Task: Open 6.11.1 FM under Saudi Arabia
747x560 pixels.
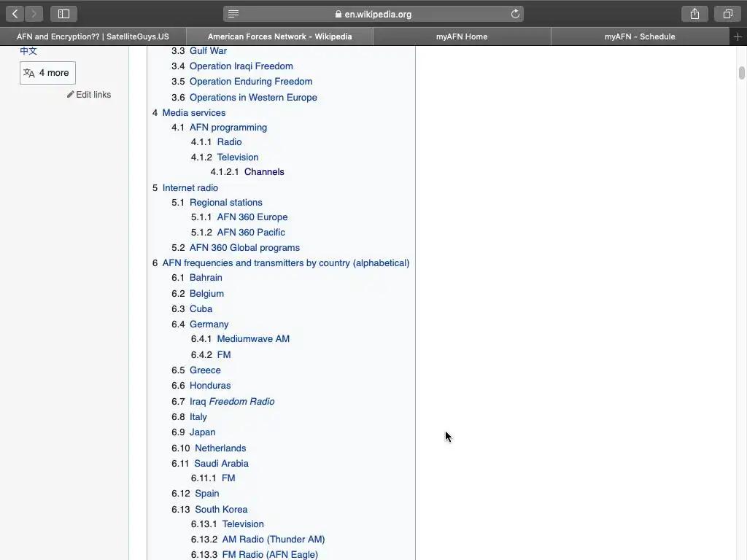Action: click(x=228, y=478)
